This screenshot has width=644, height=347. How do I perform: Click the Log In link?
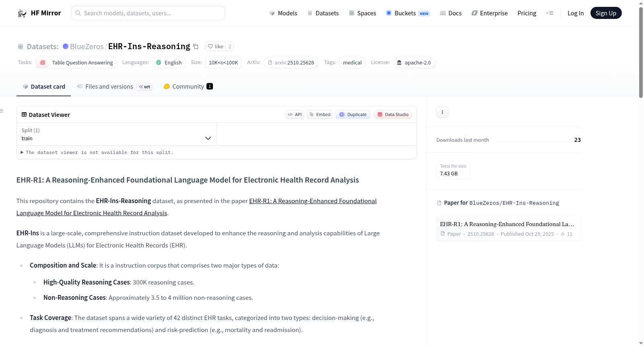point(576,13)
